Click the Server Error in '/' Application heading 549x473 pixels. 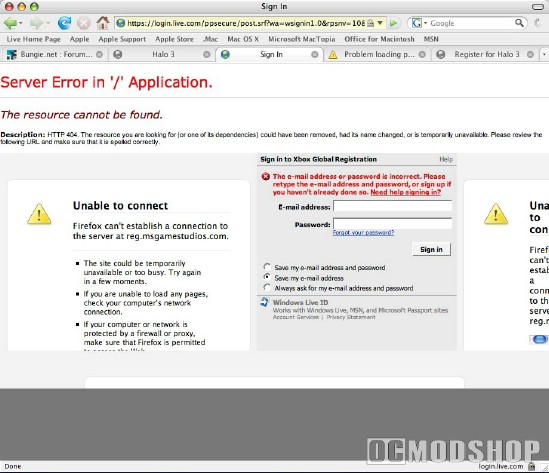(x=106, y=83)
